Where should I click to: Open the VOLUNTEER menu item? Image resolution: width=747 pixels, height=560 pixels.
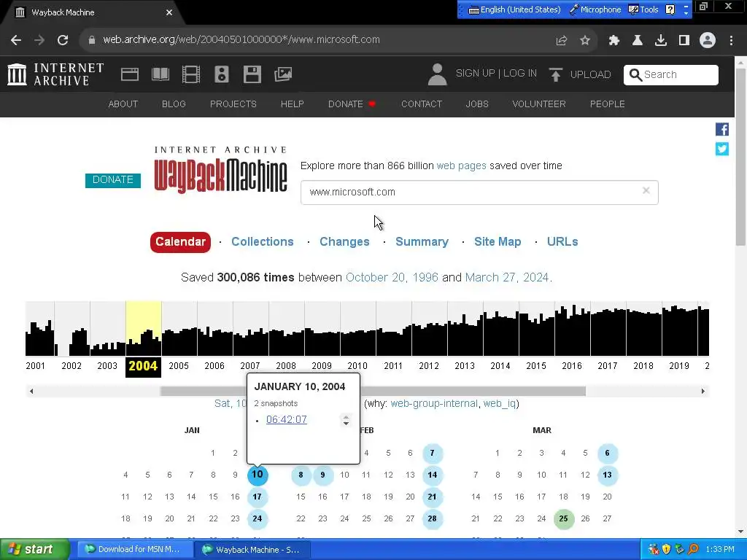pos(539,104)
